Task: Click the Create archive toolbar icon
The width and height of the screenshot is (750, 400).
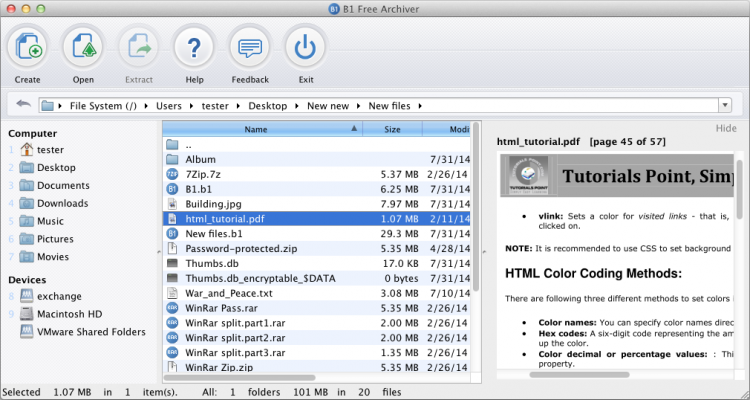Action: [28, 46]
